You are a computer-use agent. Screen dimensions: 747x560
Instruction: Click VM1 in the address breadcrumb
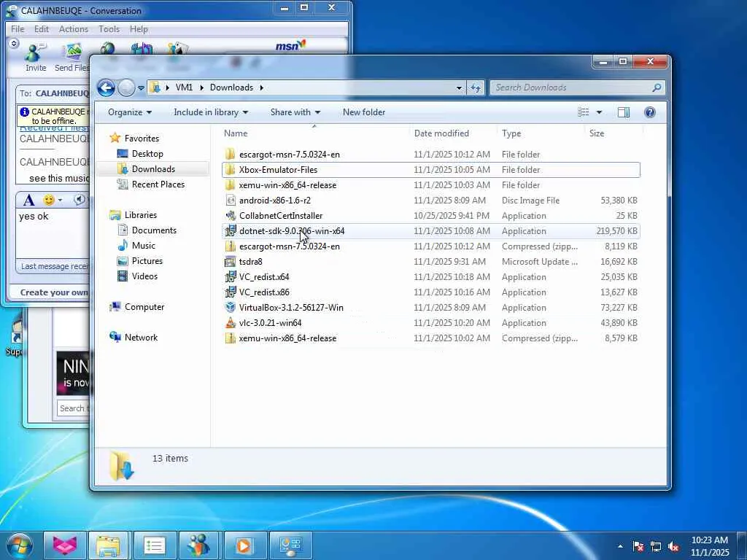click(184, 87)
